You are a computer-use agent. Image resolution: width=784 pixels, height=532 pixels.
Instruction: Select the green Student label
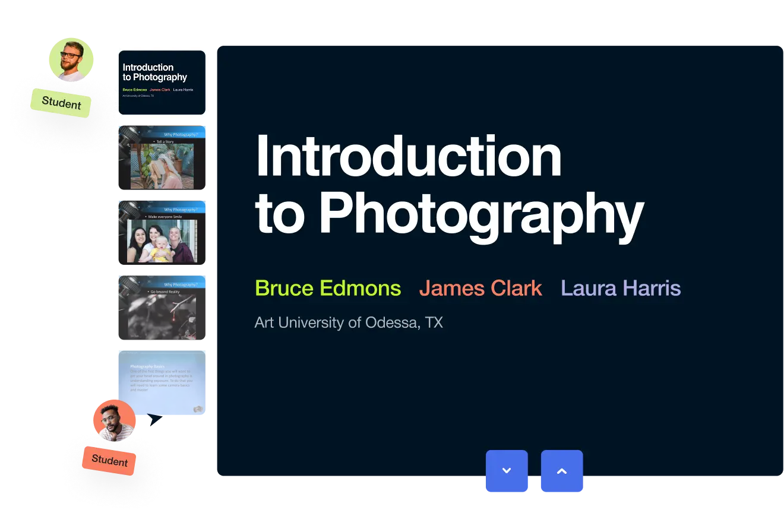[x=61, y=103]
